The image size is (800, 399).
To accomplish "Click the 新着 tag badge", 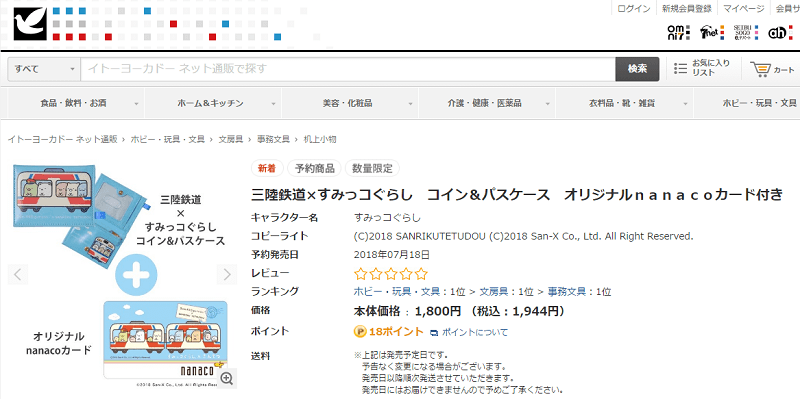I will [267, 168].
